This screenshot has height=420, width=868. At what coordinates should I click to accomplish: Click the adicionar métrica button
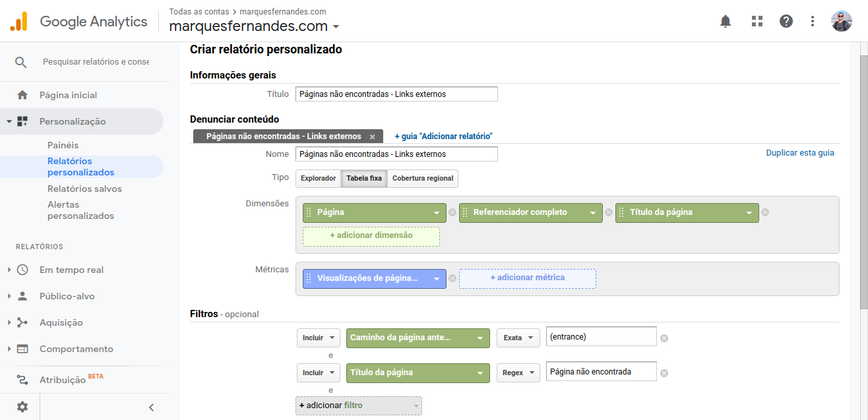click(x=528, y=278)
